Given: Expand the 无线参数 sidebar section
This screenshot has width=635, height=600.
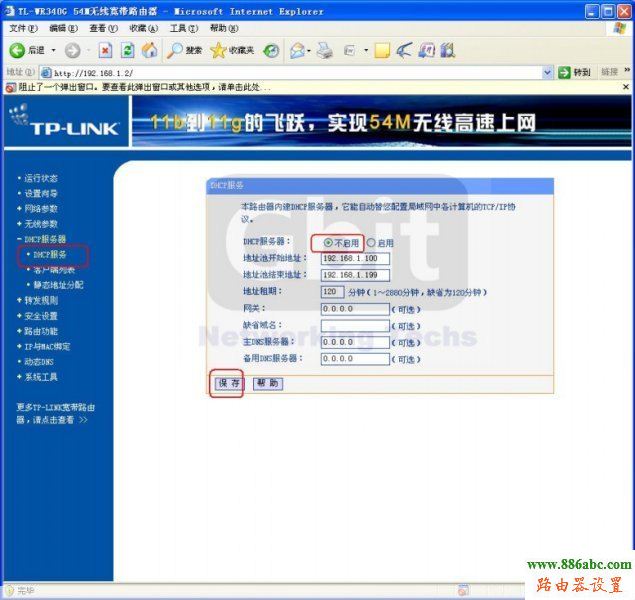Looking at the screenshot, I should point(40,224).
